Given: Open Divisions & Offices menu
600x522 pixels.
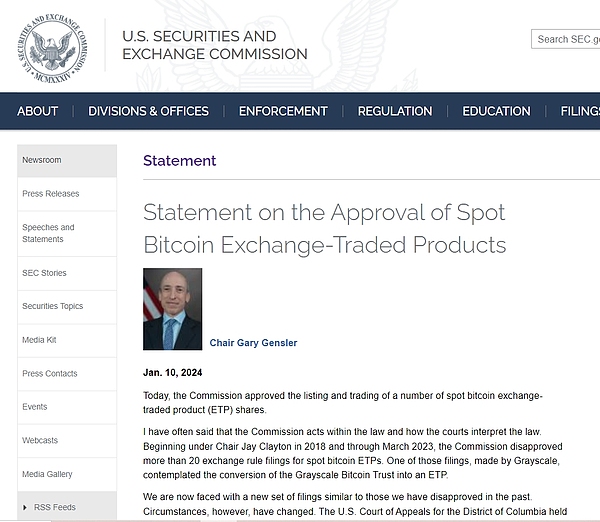Looking at the screenshot, I should [x=148, y=111].
